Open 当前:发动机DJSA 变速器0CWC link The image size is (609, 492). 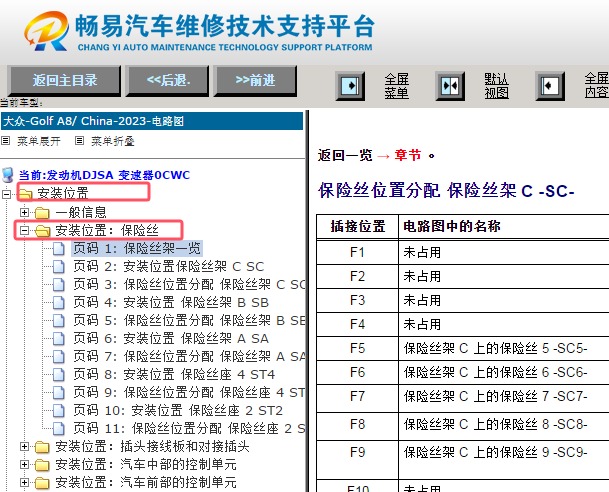(104, 175)
